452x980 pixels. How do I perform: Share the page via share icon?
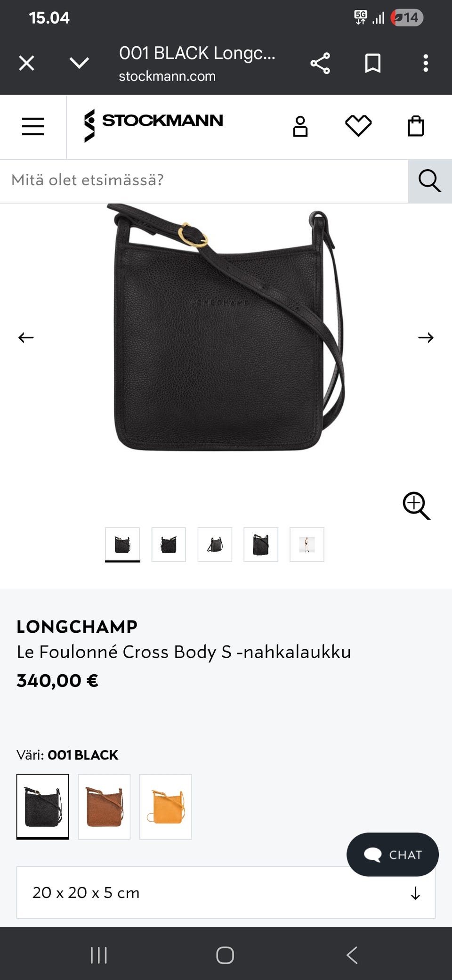click(x=320, y=63)
